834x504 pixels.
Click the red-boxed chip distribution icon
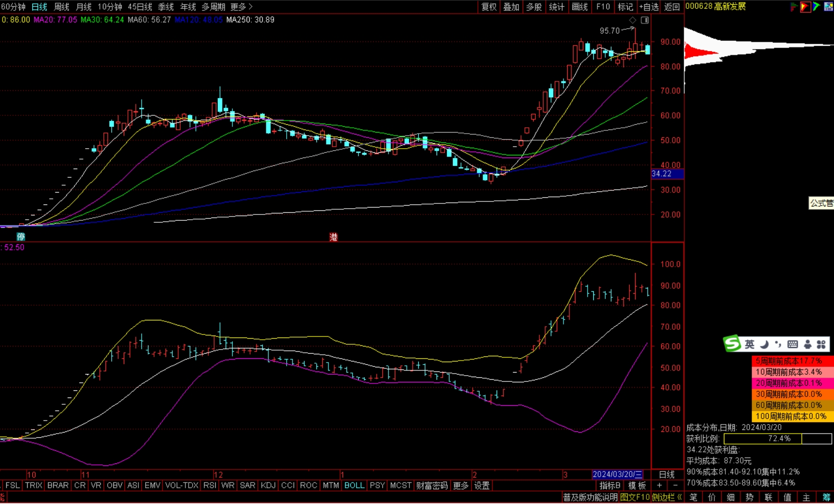(805, 7)
